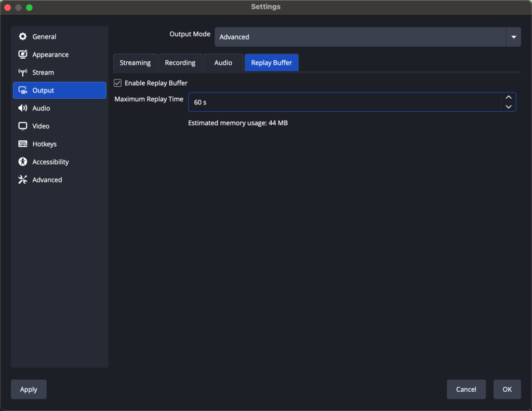The width and height of the screenshot is (532, 411).
Task: Switch to the Streaming tab
Action: coord(135,62)
